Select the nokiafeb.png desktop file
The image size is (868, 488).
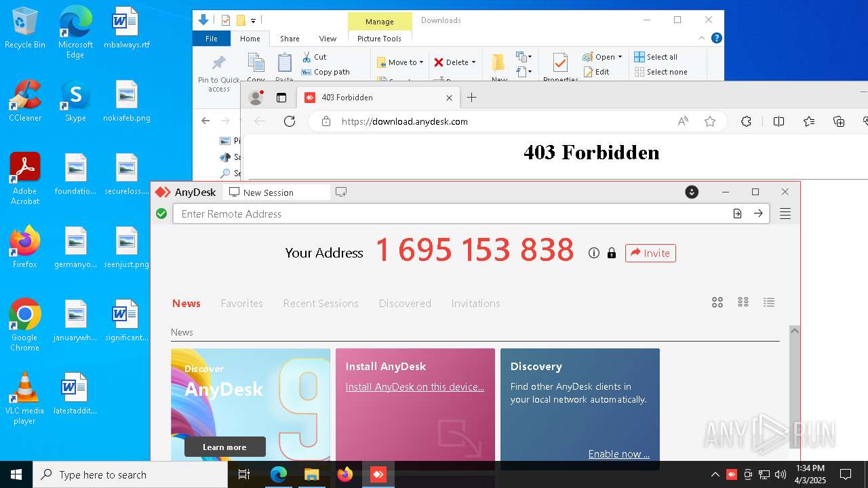pos(127,100)
